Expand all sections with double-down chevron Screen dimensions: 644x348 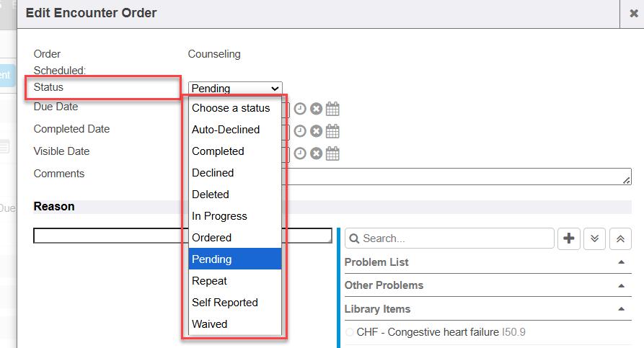click(594, 238)
